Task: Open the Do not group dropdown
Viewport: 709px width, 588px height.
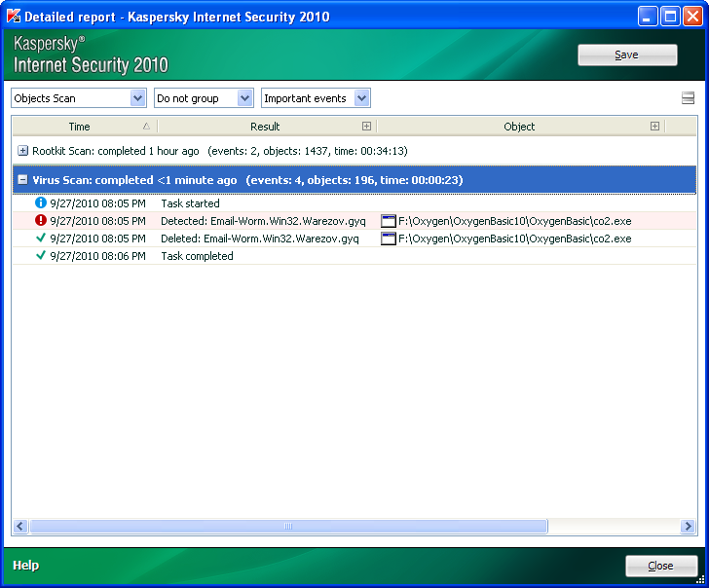Action: click(x=204, y=98)
